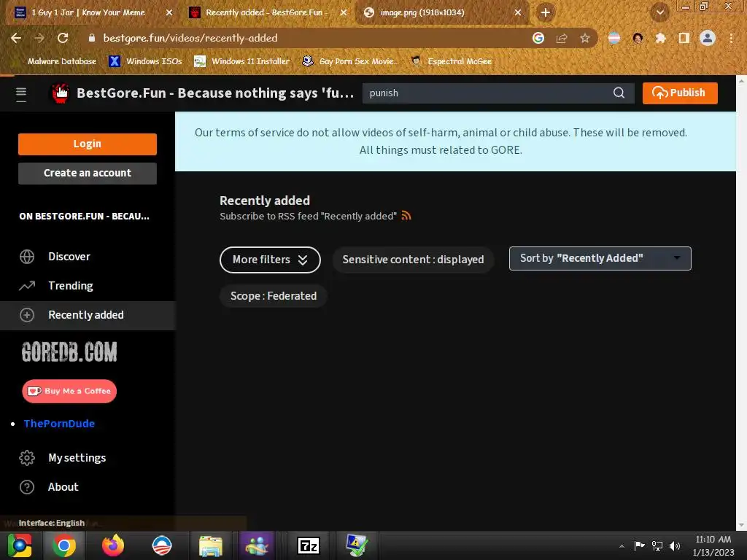Open a new browser tab
The height and width of the screenshot is (560, 747).
[546, 12]
